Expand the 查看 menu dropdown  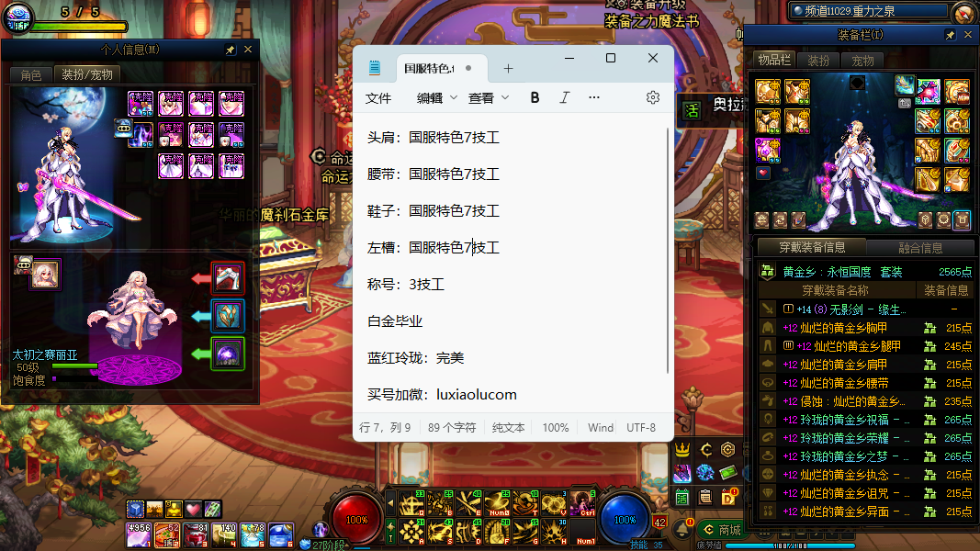coord(487,97)
